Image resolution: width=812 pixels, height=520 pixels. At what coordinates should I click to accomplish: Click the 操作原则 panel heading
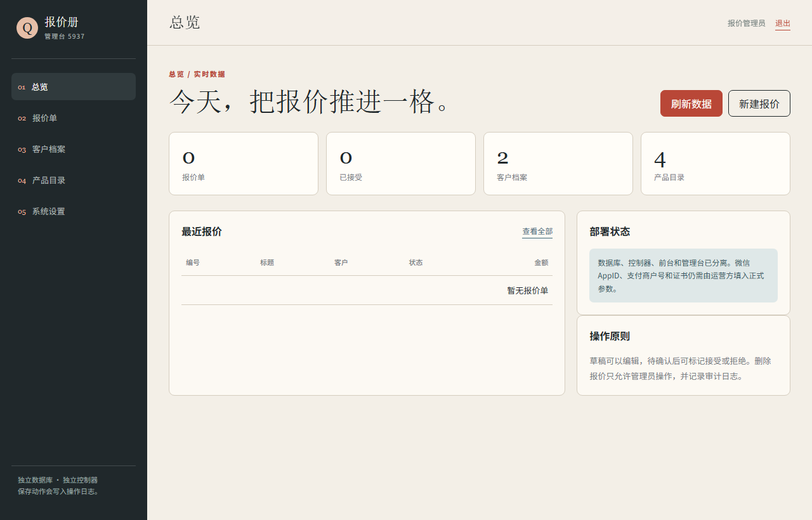pyautogui.click(x=610, y=336)
